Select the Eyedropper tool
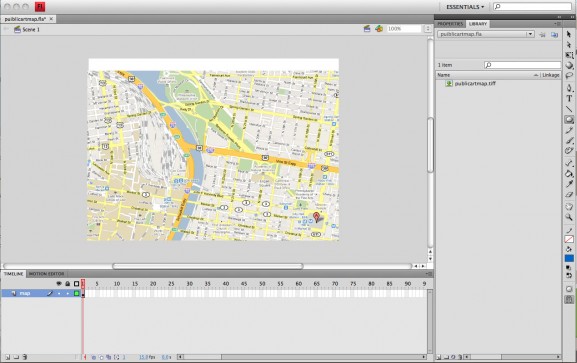 coord(569,183)
